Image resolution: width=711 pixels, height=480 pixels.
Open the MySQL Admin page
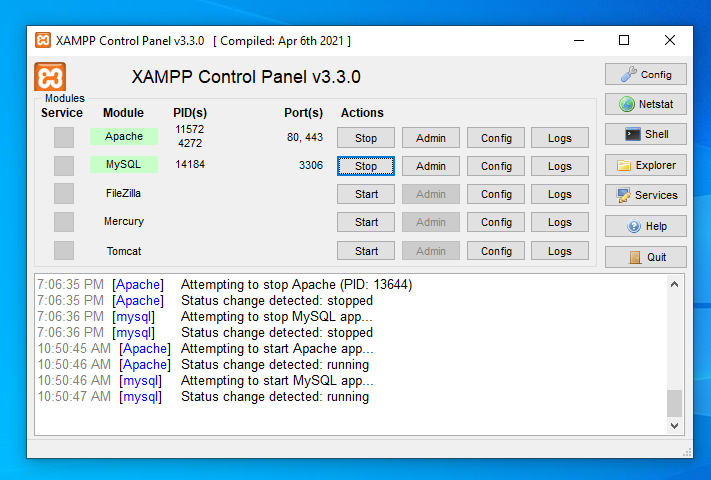tap(431, 166)
